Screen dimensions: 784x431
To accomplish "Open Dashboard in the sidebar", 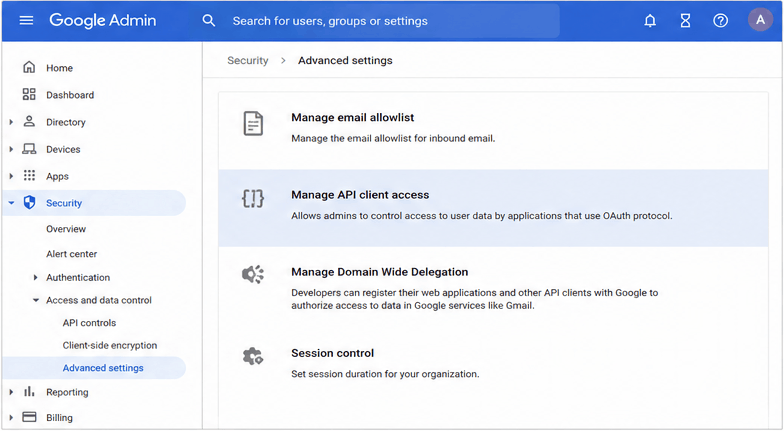I will (x=70, y=95).
